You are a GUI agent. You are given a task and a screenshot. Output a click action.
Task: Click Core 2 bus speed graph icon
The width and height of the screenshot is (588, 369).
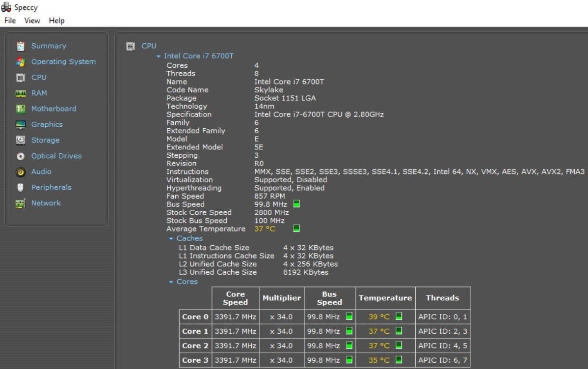click(x=349, y=345)
